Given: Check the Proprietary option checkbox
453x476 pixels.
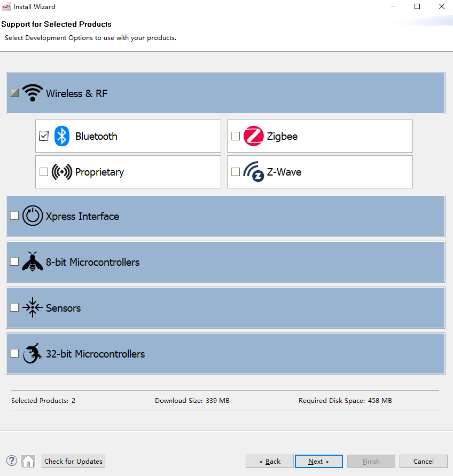Looking at the screenshot, I should [x=44, y=172].
